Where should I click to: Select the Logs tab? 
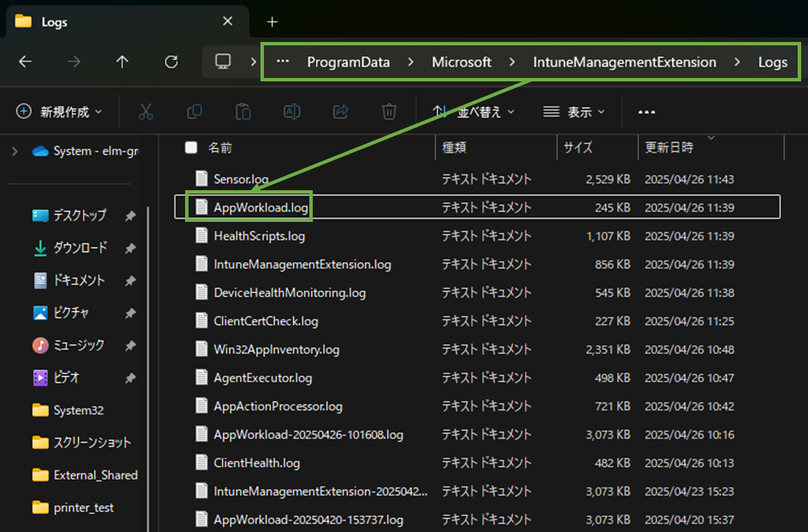click(128, 21)
